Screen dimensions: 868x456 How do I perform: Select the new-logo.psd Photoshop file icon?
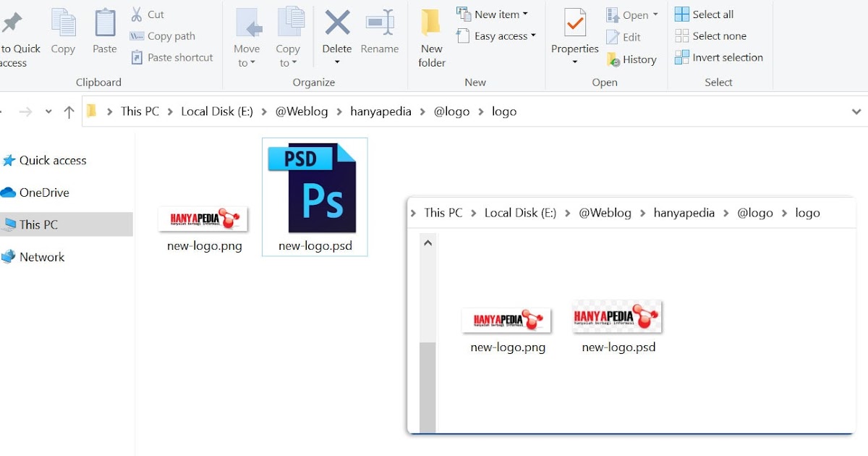[x=312, y=187]
